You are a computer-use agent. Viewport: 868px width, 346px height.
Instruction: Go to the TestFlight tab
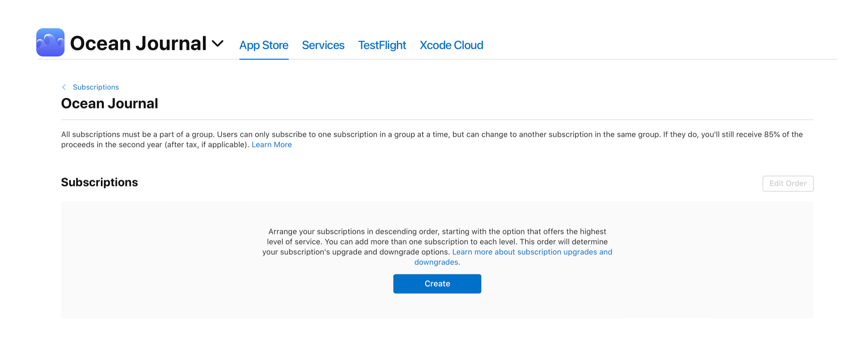382,45
